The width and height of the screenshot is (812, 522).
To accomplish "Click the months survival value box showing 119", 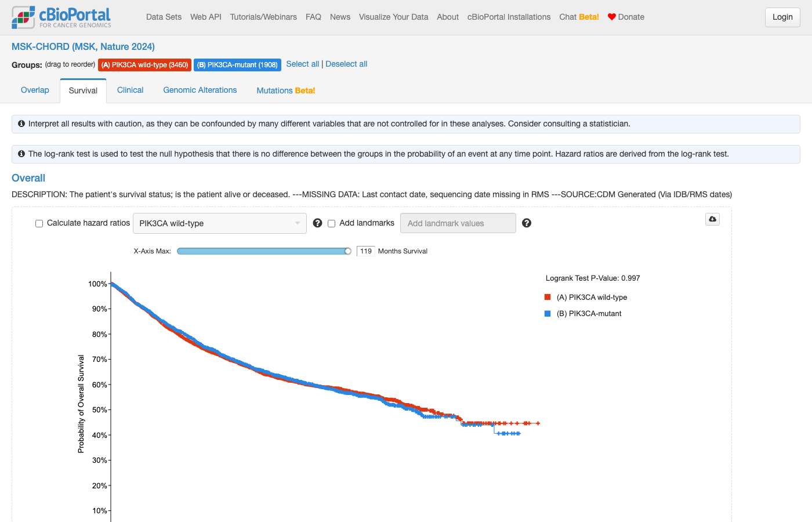I will coord(366,251).
